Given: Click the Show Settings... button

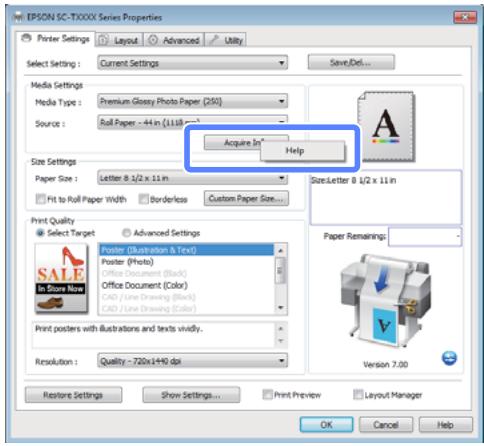Looking at the screenshot, I should 191,395.
